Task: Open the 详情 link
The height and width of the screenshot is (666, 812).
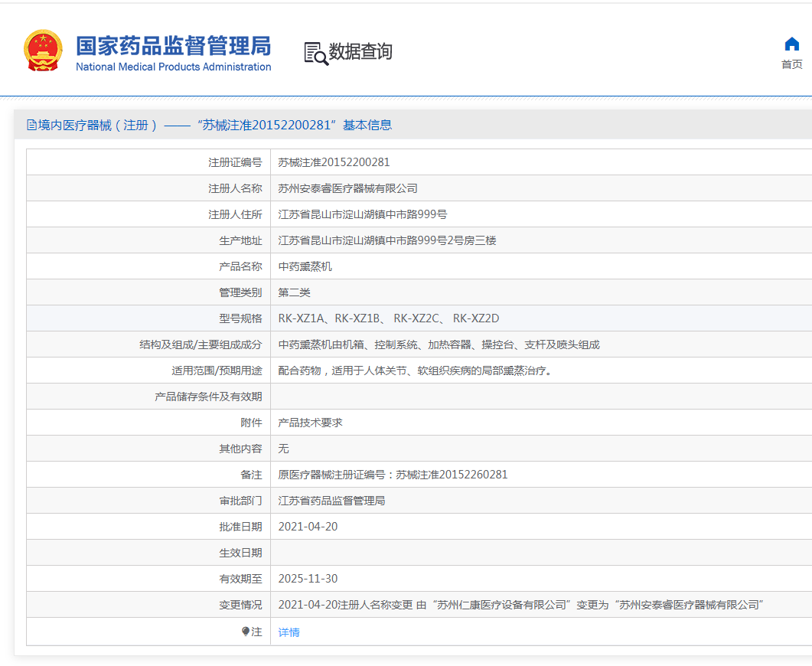Action: (288, 632)
